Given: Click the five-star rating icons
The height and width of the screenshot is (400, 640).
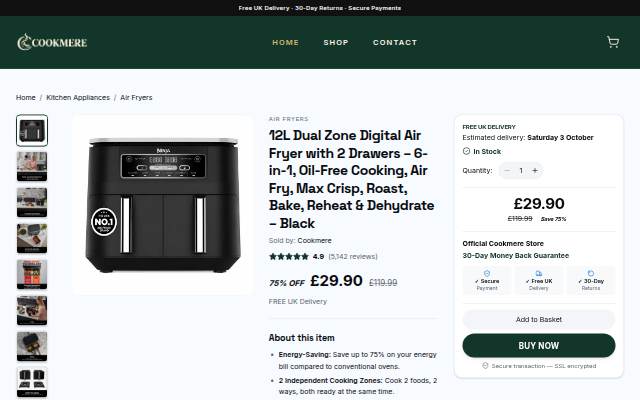Looking at the screenshot, I should [289, 256].
